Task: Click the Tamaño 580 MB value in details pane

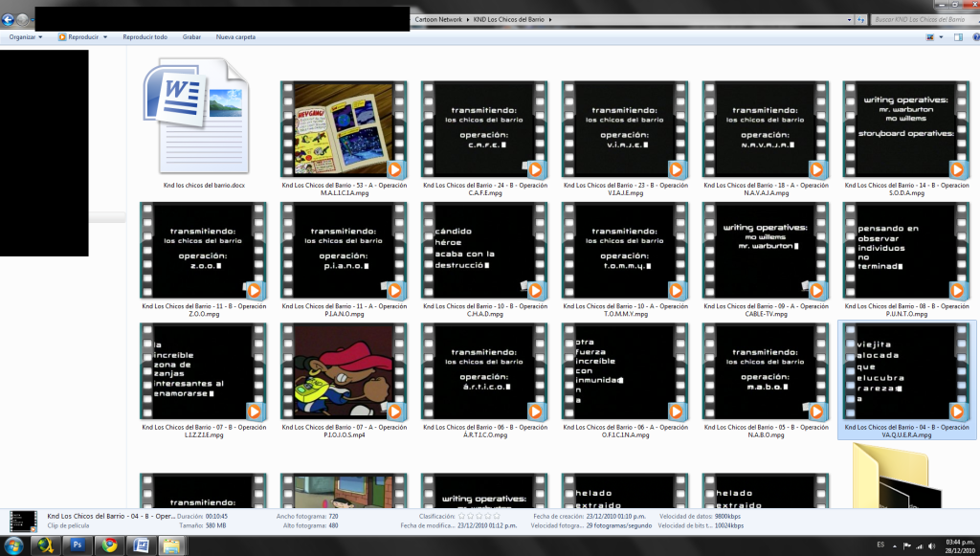Action: click(215, 526)
